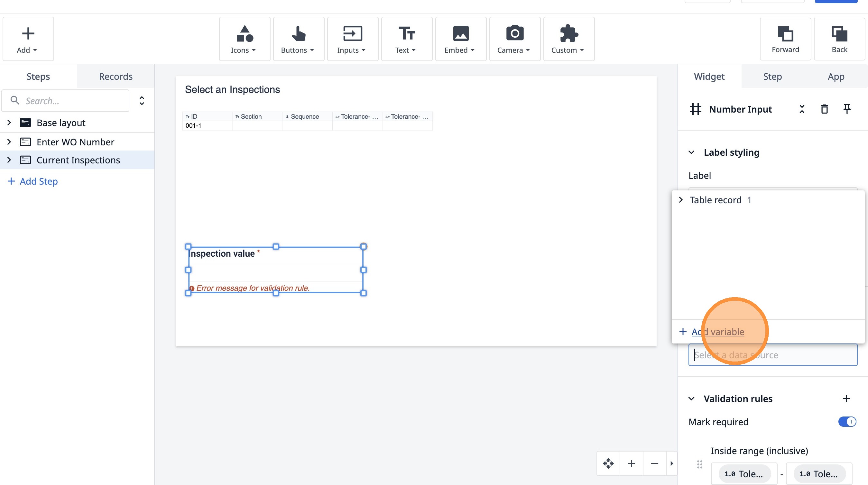Click the delete widget trash icon
868x485 pixels.
(824, 109)
